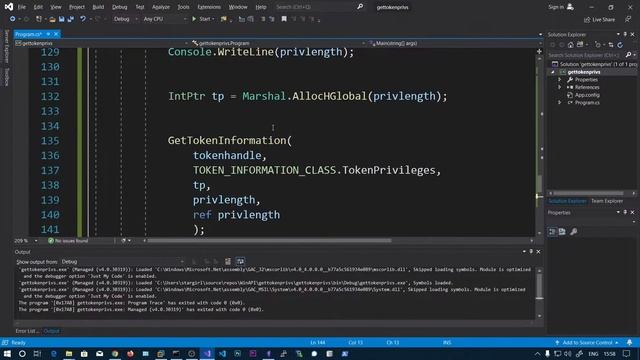Viewport: 640px width, 360px height.
Task: Click the Navigate Backward arrow icon
Action: [13, 19]
